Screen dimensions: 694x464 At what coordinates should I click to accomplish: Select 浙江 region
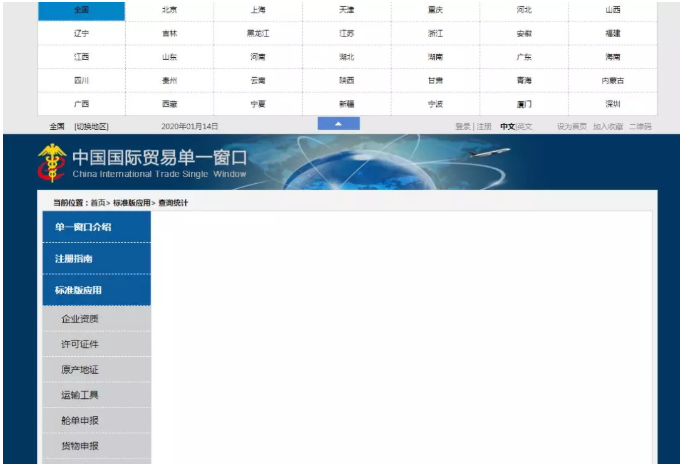(436, 33)
